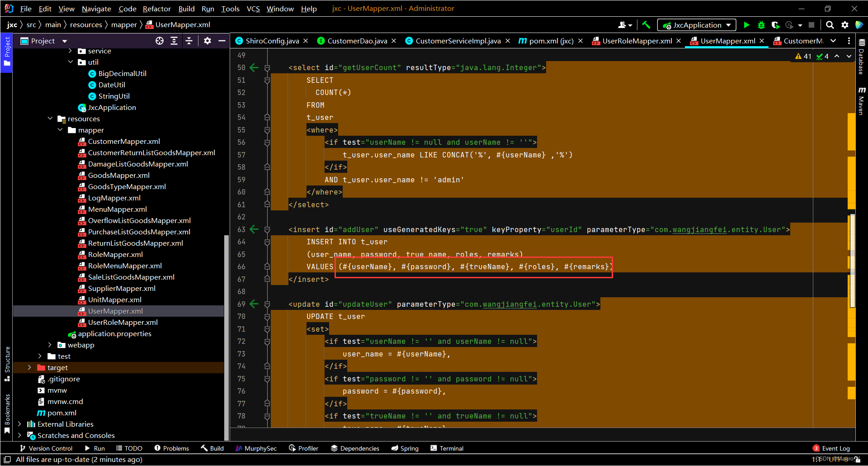Screen dimensions: 868x466
Task: Click the Build project hammer icon
Action: tap(646, 25)
